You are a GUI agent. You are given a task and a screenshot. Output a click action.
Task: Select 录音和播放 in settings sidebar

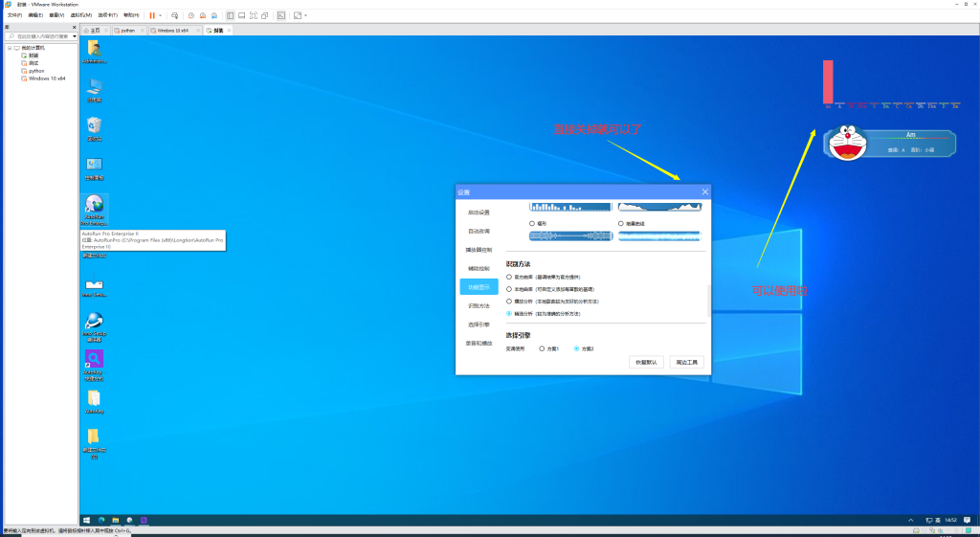point(479,344)
